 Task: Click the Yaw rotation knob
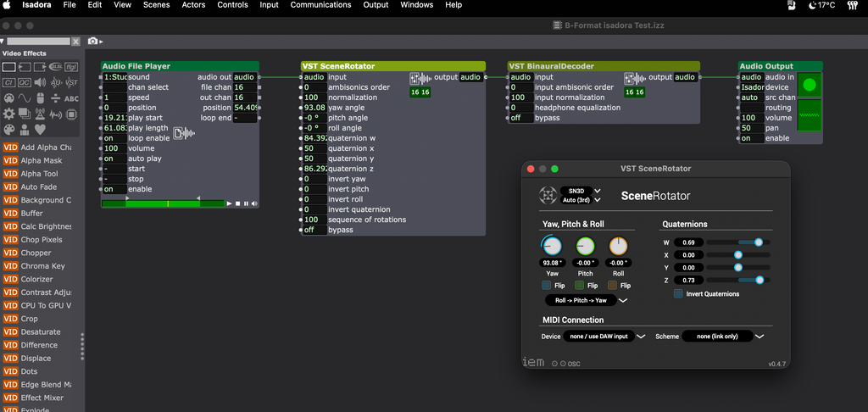click(552, 246)
